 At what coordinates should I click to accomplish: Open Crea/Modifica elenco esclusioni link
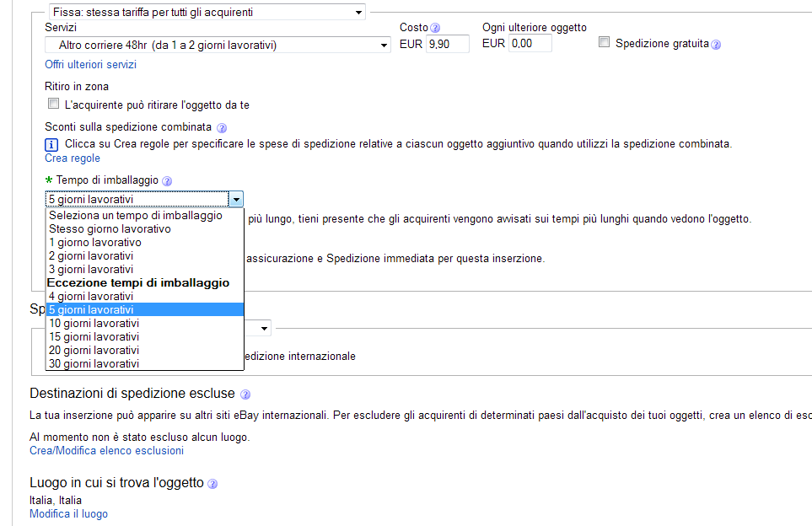coord(107,451)
